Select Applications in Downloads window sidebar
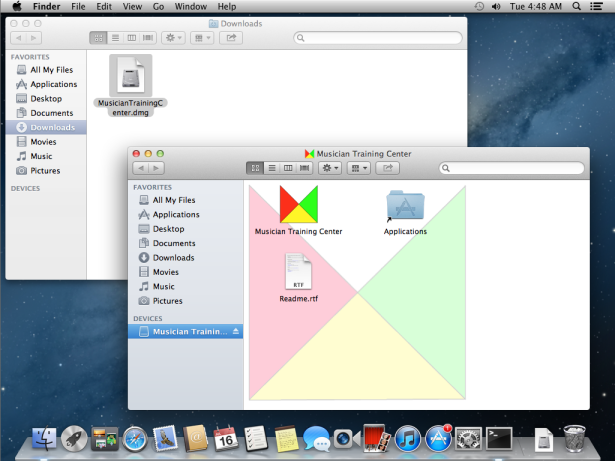This screenshot has height=461, width=615. pyautogui.click(x=46, y=84)
